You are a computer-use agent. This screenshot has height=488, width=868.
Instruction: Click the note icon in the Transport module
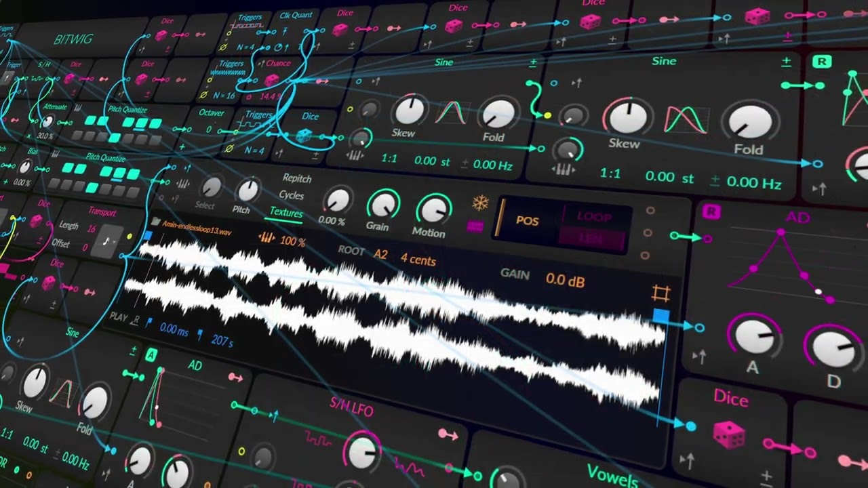point(106,241)
